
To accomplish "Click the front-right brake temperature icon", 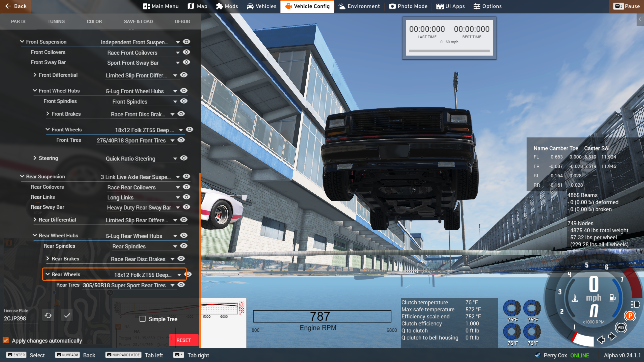I will coord(532,308).
